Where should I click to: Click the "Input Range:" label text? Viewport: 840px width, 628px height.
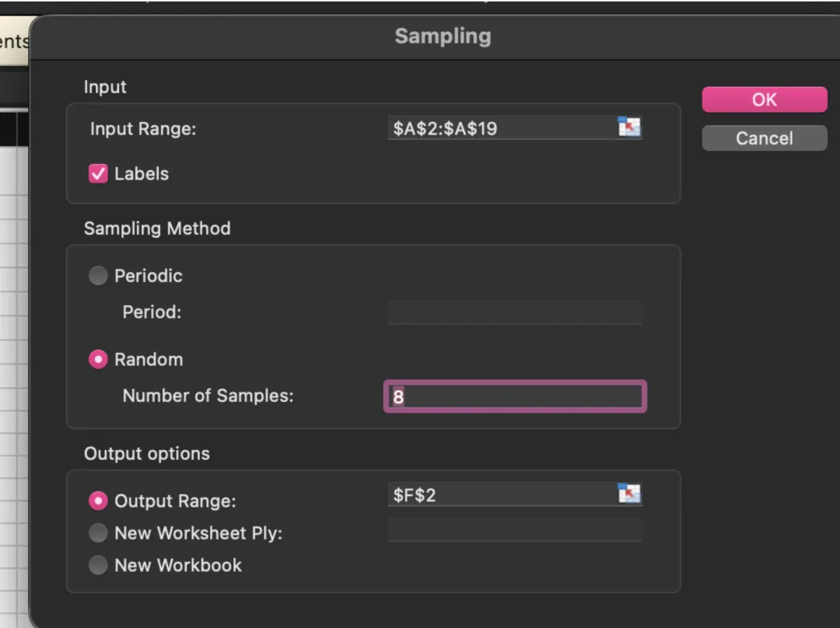tap(143, 128)
